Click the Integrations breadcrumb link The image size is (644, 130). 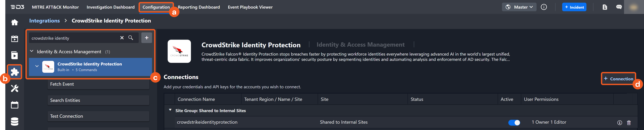click(x=45, y=21)
